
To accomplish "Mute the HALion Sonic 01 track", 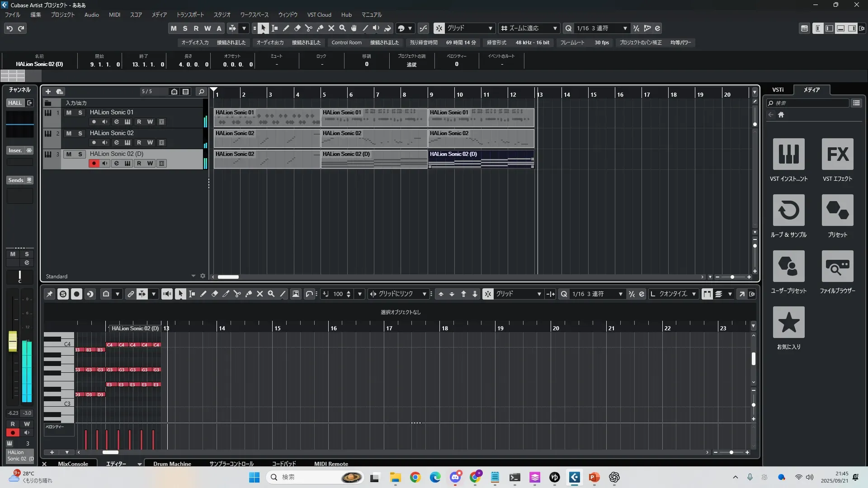I will tap(69, 113).
